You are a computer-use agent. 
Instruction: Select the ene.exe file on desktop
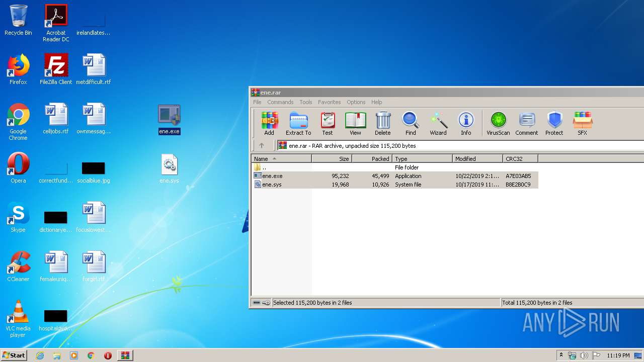(x=169, y=120)
